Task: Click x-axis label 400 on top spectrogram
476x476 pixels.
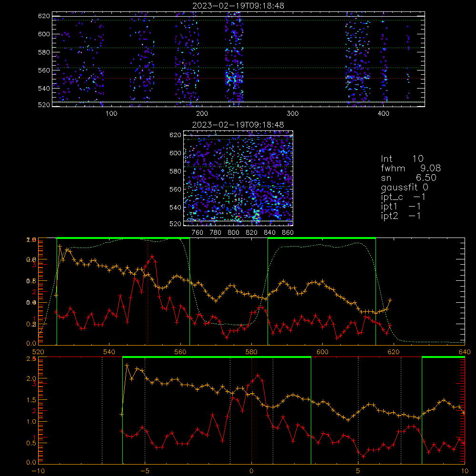Action: point(383,114)
